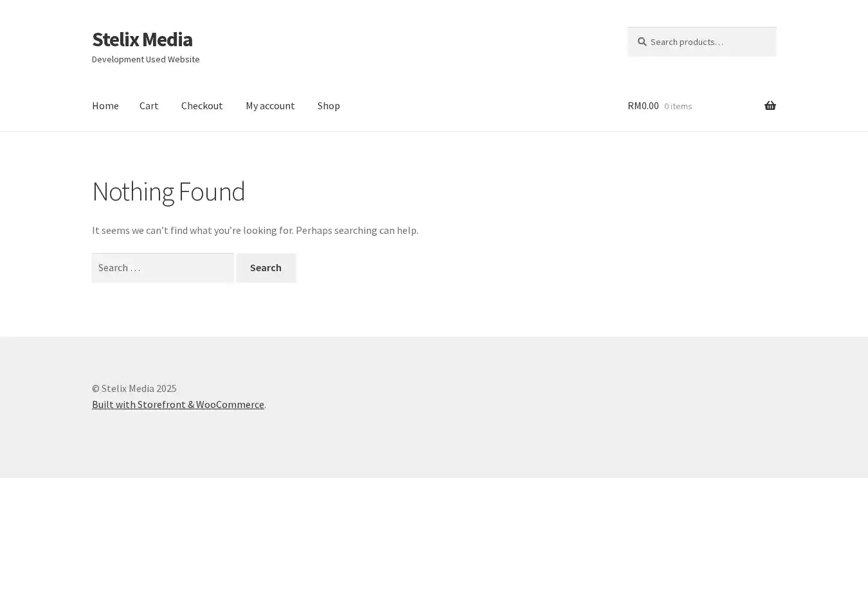The image size is (868, 604).
Task: Open the Shop page
Action: point(329,105)
